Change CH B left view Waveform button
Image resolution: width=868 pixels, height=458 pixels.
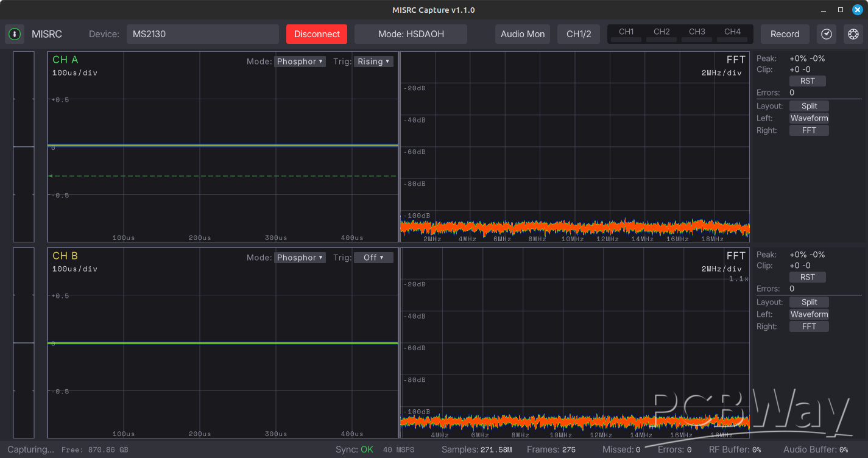809,314
